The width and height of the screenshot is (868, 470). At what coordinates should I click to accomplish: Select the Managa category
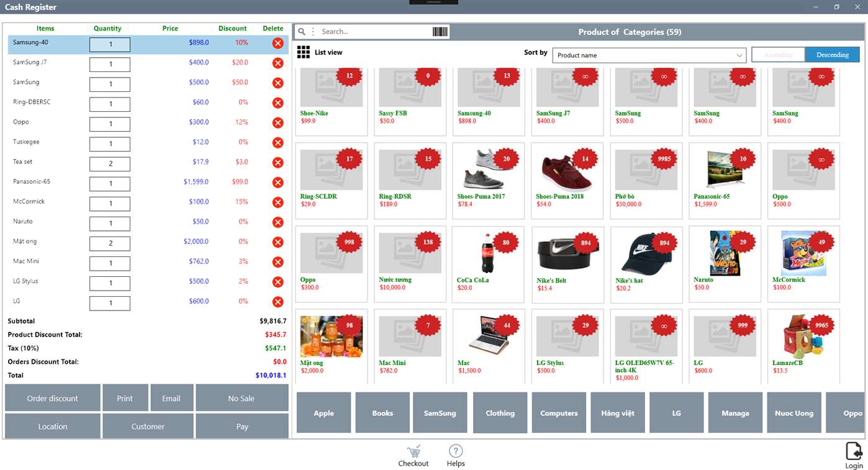click(x=735, y=413)
